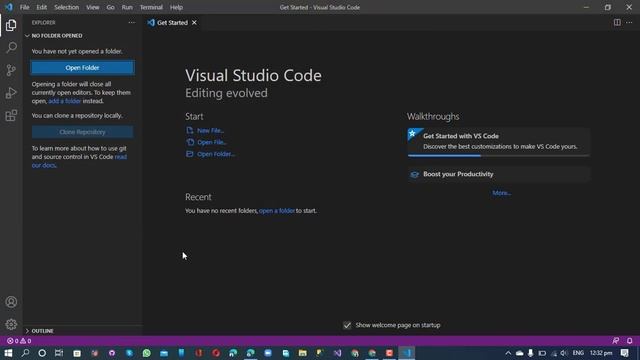
Task: Show hidden system tray icons
Action: (x=508, y=353)
